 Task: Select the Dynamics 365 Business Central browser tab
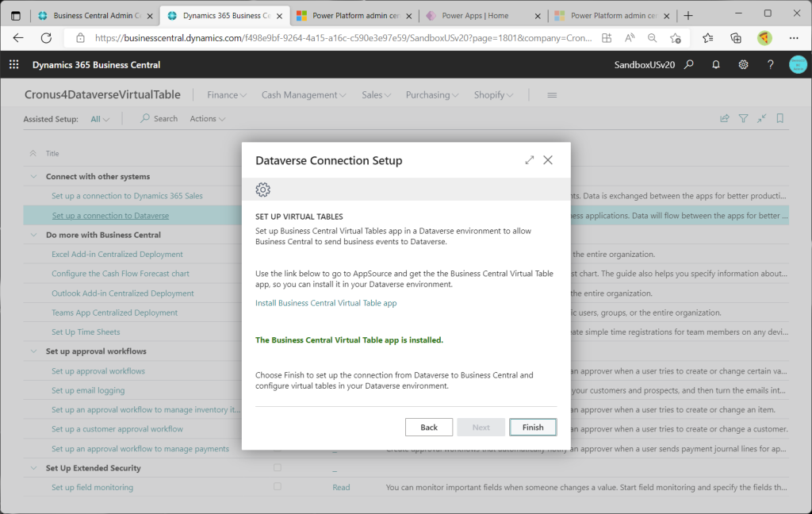tap(226, 16)
